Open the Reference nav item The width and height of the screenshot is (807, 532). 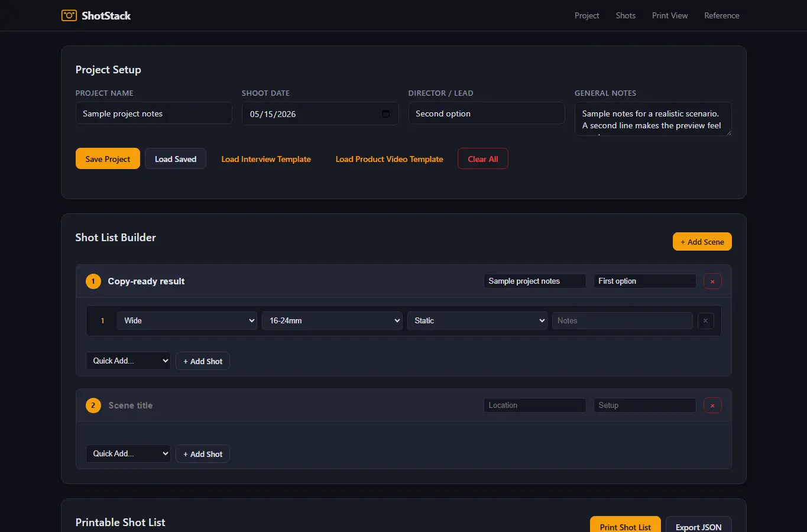pos(722,15)
